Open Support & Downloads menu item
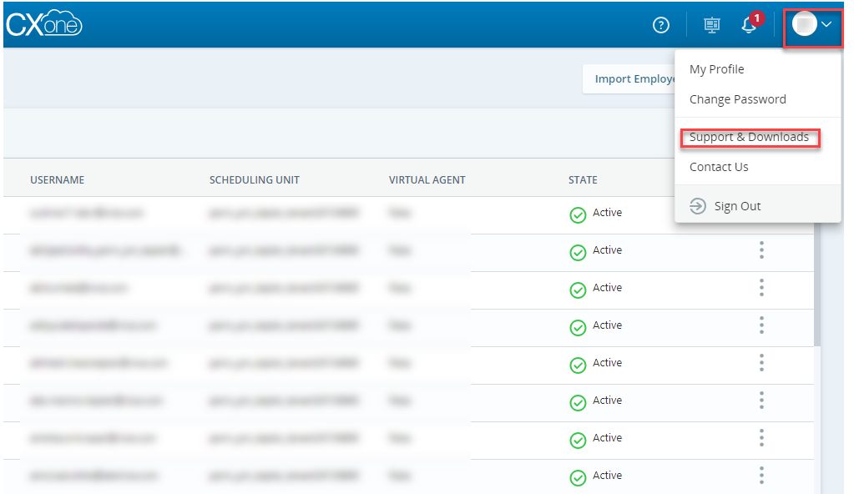The height and width of the screenshot is (504, 854). (x=749, y=137)
